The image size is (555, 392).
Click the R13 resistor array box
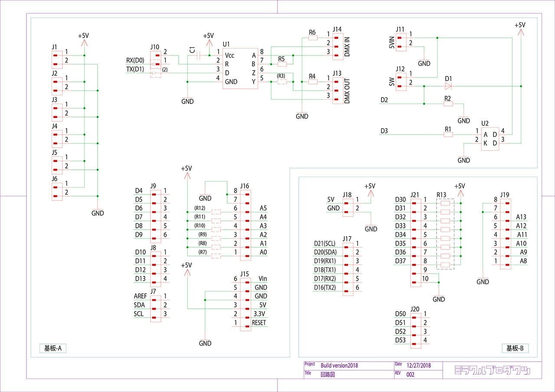pos(445,234)
